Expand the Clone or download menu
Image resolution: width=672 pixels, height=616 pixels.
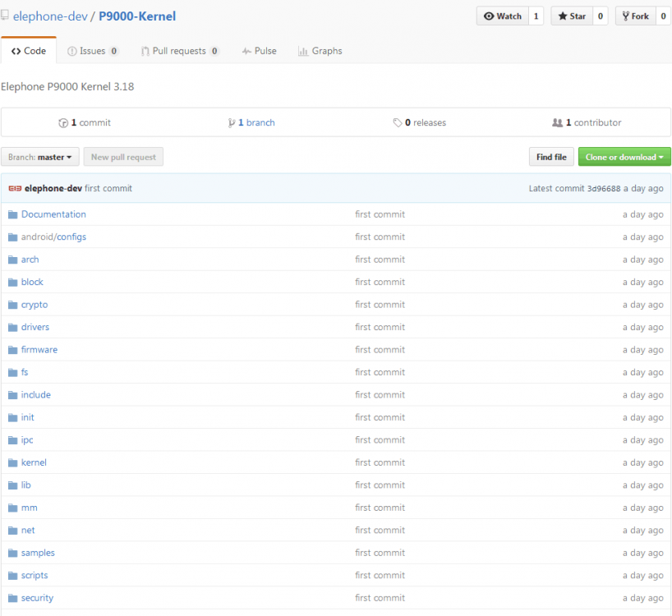pyautogui.click(x=624, y=157)
